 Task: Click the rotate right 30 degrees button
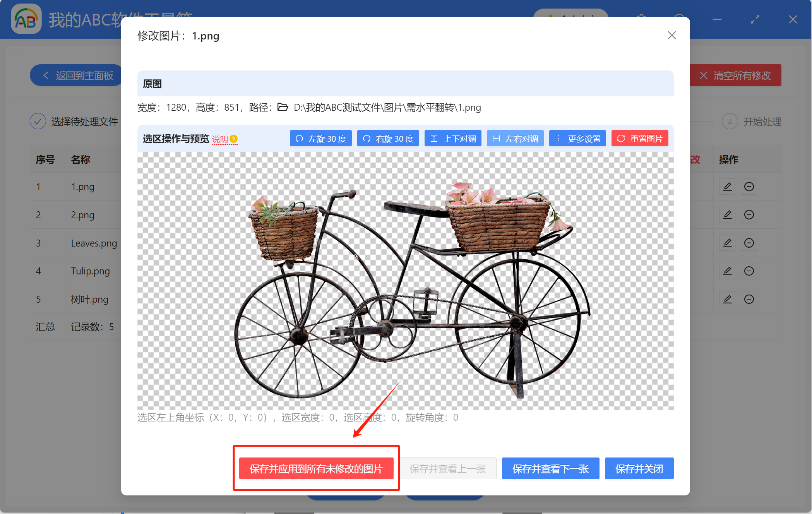388,139
